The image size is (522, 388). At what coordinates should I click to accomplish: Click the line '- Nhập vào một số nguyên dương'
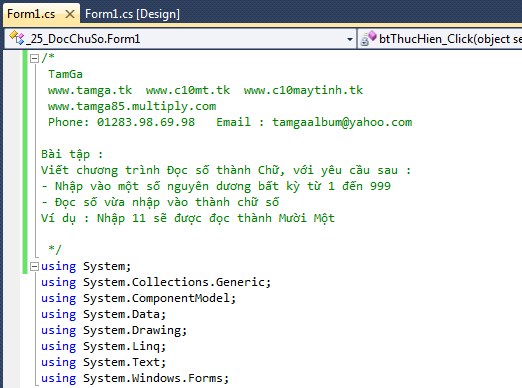(x=216, y=186)
